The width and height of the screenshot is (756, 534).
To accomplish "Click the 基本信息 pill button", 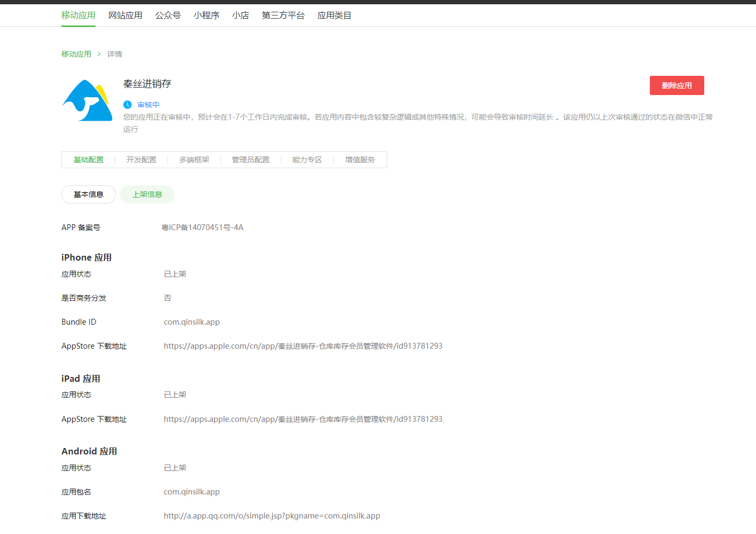I will (89, 194).
